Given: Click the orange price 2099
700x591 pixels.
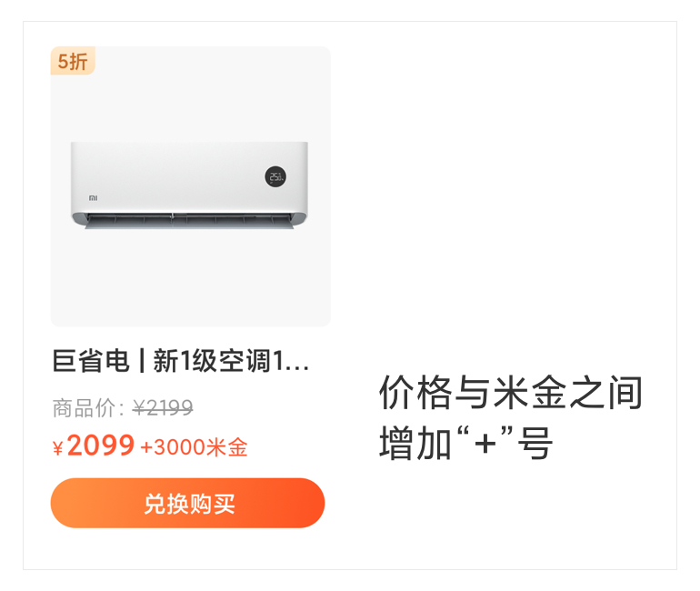Looking at the screenshot, I should [x=101, y=446].
